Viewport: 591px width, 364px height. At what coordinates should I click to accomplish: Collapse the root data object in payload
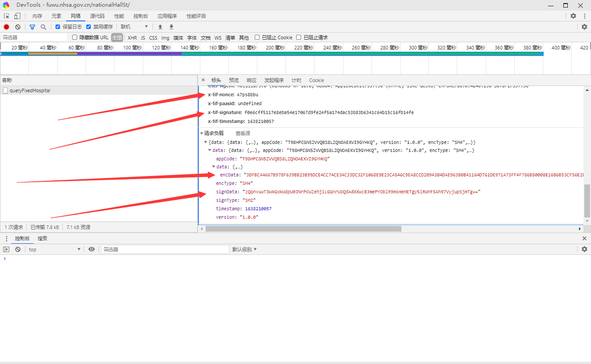(206, 142)
